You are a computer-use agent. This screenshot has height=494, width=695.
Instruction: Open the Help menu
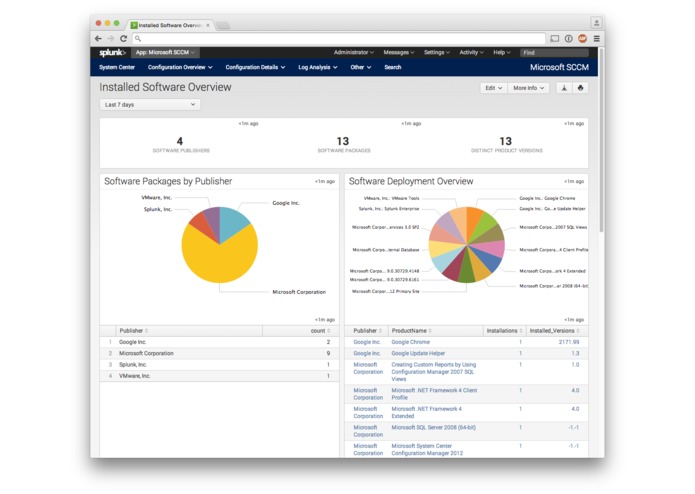point(502,52)
